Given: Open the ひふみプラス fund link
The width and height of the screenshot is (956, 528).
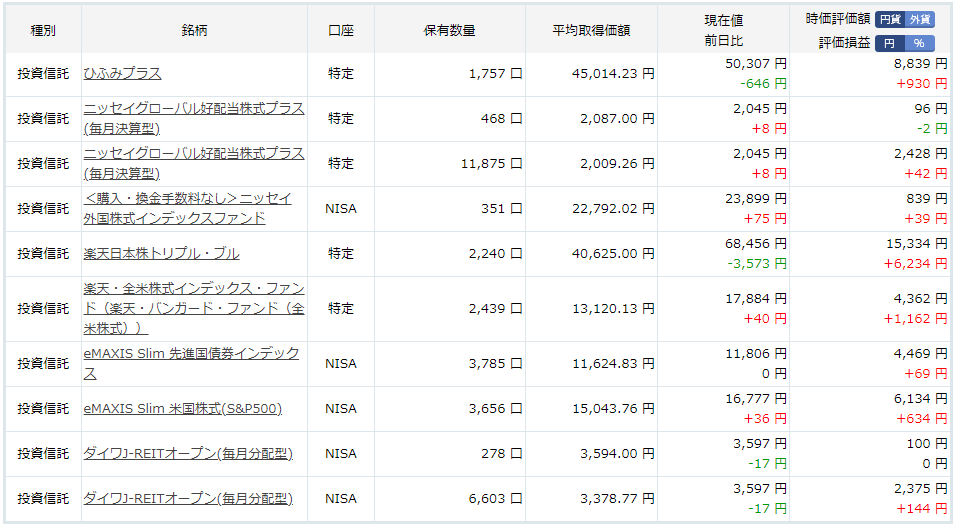Looking at the screenshot, I should [x=123, y=74].
